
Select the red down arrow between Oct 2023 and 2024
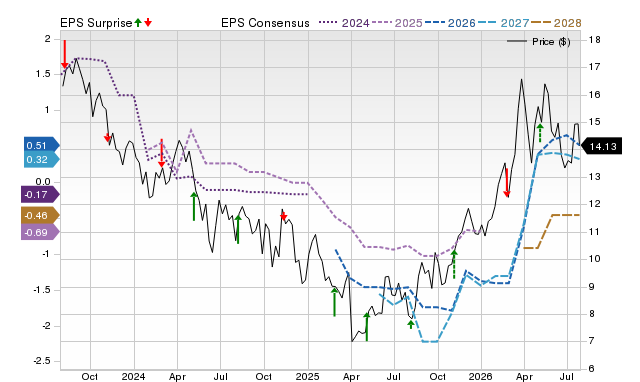click(107, 138)
